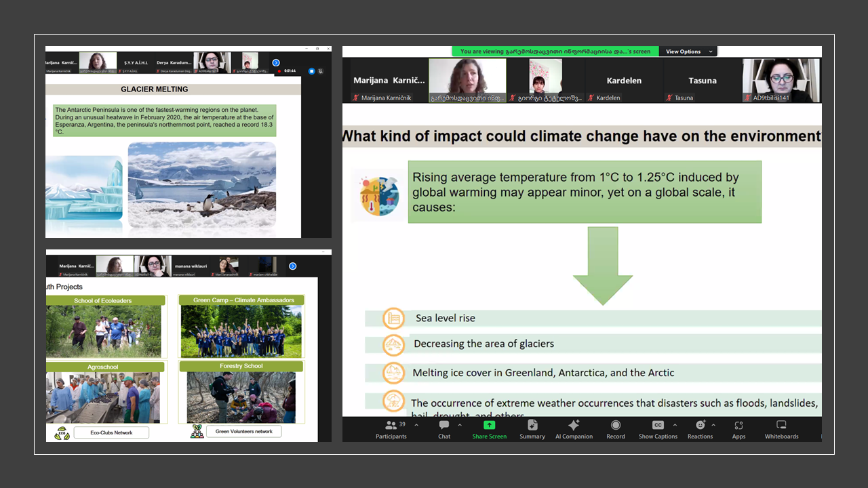The image size is (868, 488).
Task: Click the 'Green Camp – Climate Ambassadors' label
Action: (243, 300)
